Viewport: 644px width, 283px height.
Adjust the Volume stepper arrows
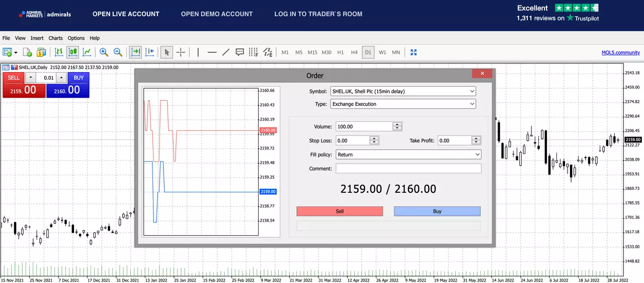click(x=397, y=127)
